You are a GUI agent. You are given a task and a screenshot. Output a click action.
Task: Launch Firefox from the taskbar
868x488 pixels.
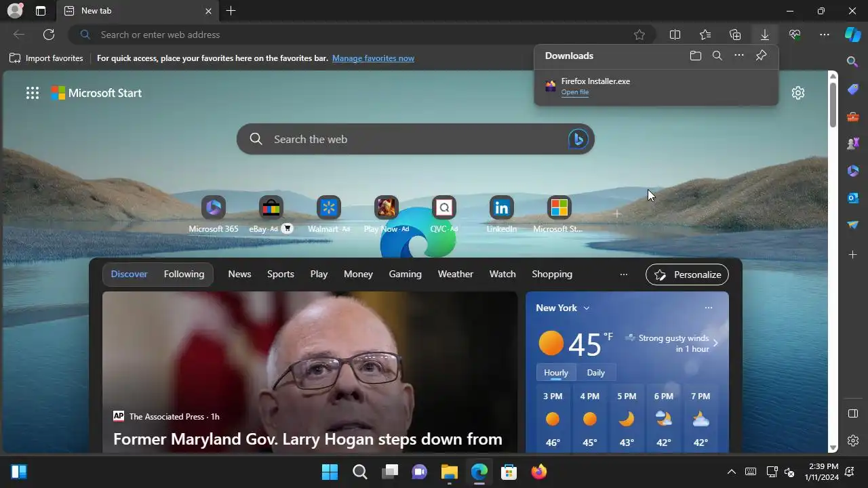pos(538,472)
